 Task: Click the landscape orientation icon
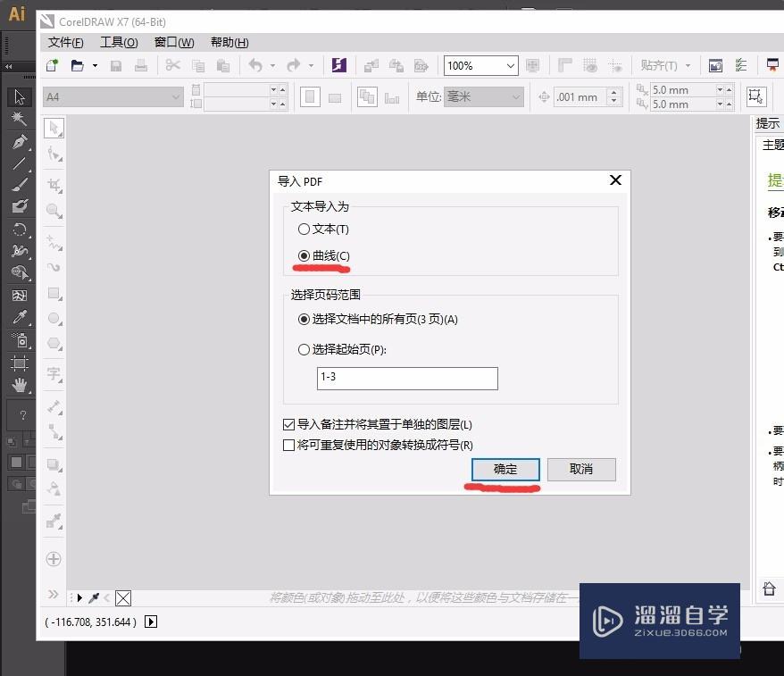pos(335,97)
